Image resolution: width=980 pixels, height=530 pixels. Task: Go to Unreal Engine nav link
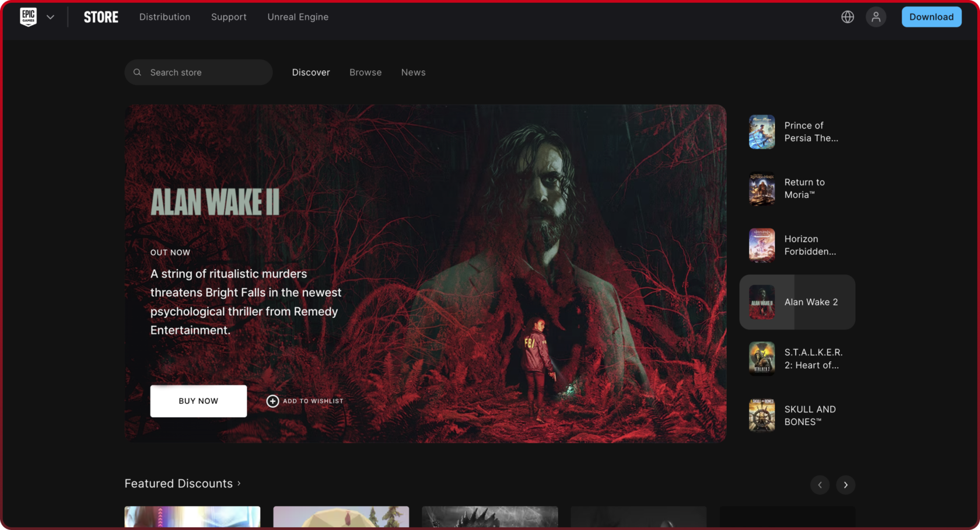pyautogui.click(x=297, y=17)
